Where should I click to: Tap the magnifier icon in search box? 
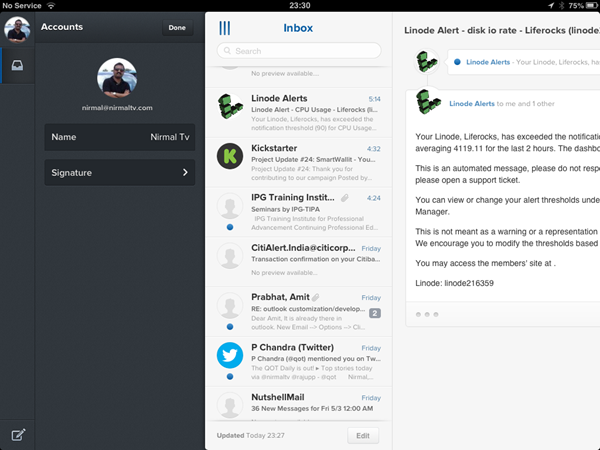pos(227,51)
